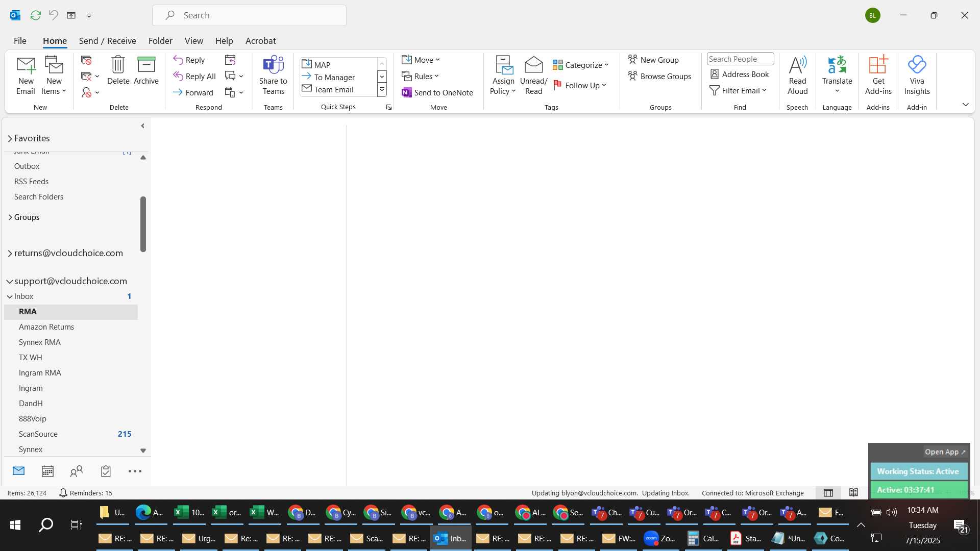Screen dimensions: 980x551
Task: Share to Teams
Action: click(x=273, y=76)
